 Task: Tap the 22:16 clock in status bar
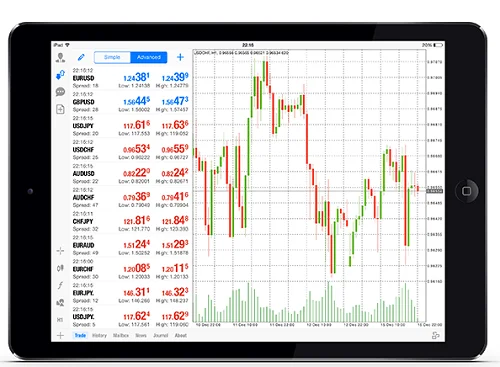click(x=248, y=45)
